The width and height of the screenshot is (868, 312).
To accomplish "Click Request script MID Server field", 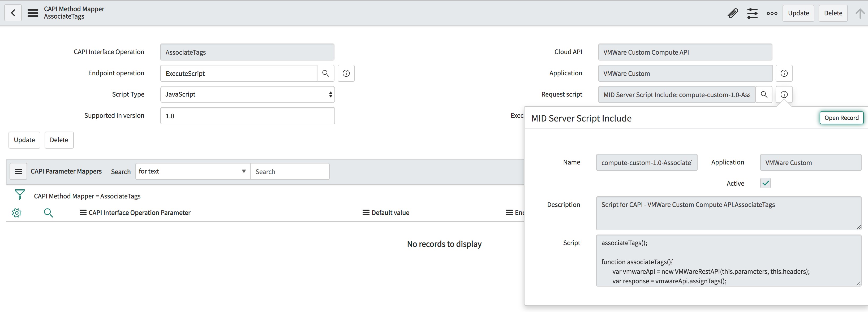I will [677, 94].
